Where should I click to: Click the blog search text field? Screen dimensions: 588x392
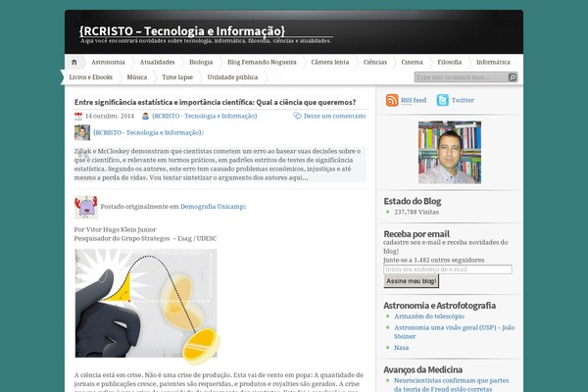[462, 76]
